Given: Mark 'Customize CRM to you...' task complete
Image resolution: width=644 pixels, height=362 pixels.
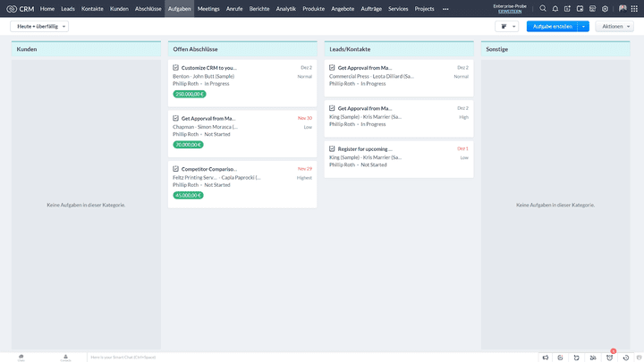Looking at the screenshot, I should [176, 68].
